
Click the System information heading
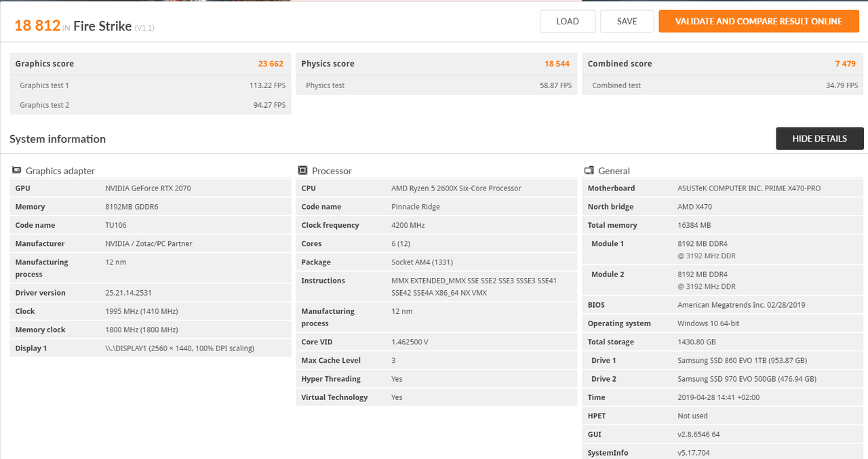coord(58,139)
